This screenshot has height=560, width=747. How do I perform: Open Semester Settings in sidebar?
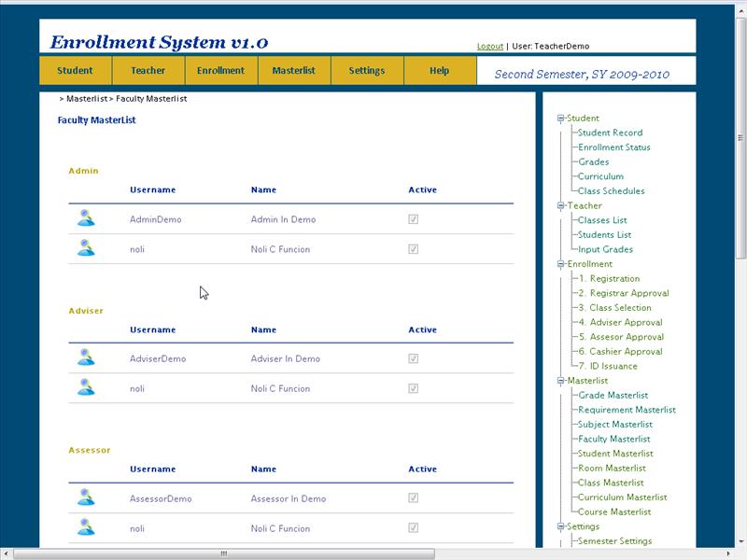[615, 541]
